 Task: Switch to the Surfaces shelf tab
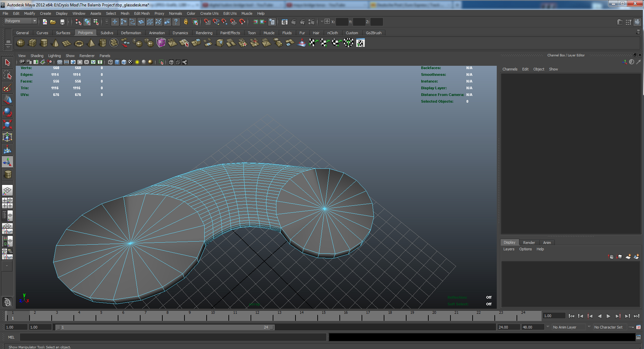[63, 33]
